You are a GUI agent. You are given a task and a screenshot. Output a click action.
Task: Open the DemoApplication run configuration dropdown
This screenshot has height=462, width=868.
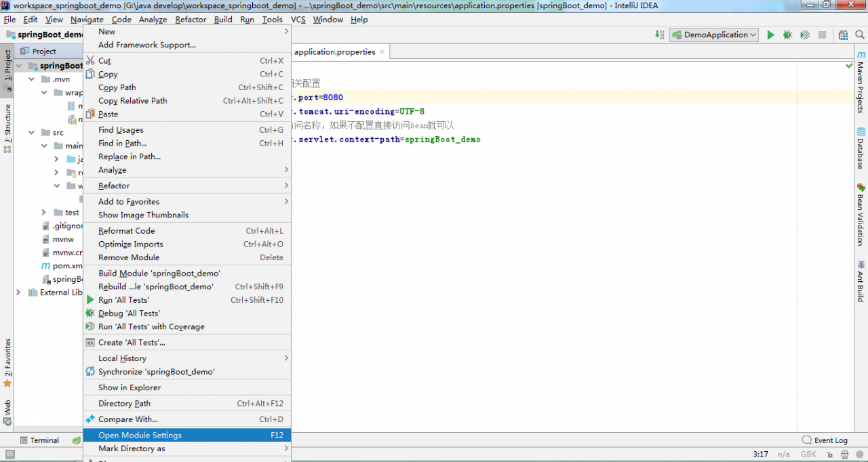click(714, 35)
